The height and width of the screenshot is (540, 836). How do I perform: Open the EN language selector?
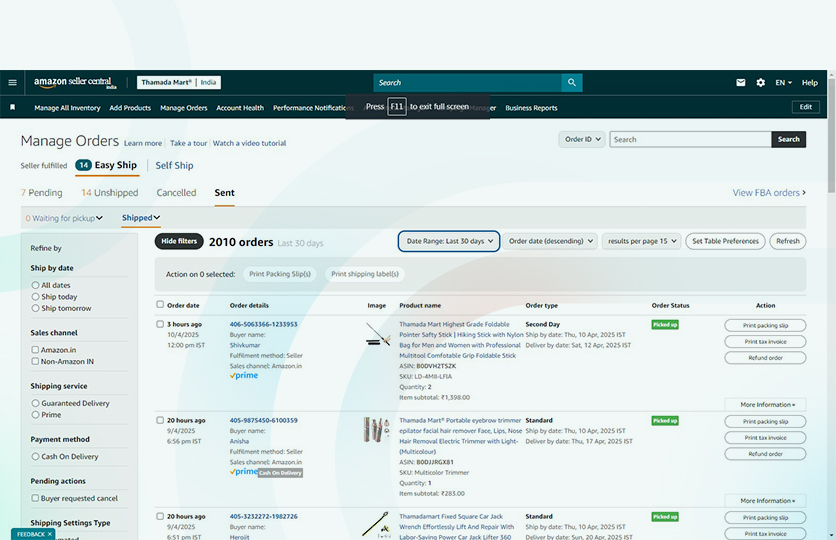[x=784, y=83]
